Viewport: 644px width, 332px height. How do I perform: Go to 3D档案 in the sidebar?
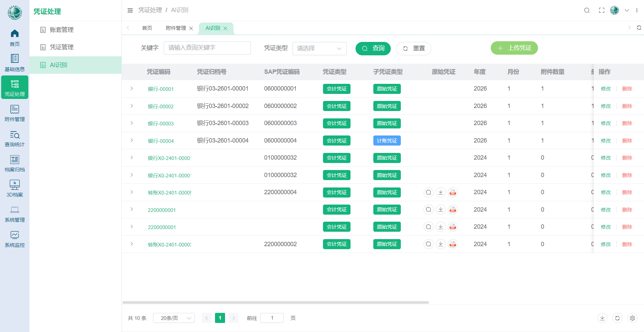[15, 188]
